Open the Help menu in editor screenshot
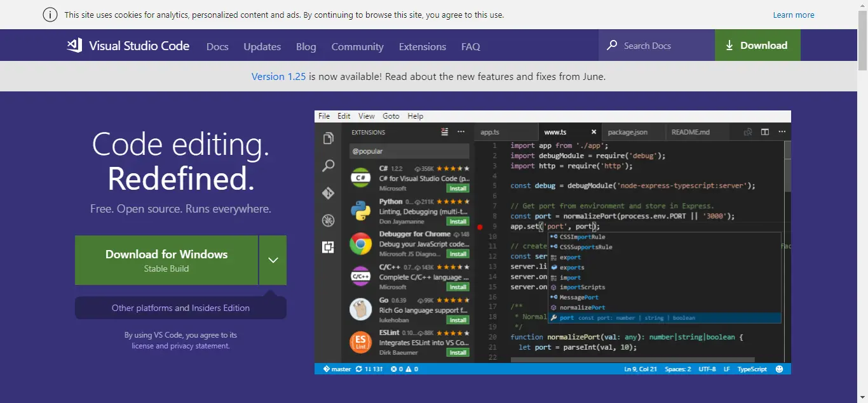This screenshot has height=403, width=868. [x=415, y=116]
